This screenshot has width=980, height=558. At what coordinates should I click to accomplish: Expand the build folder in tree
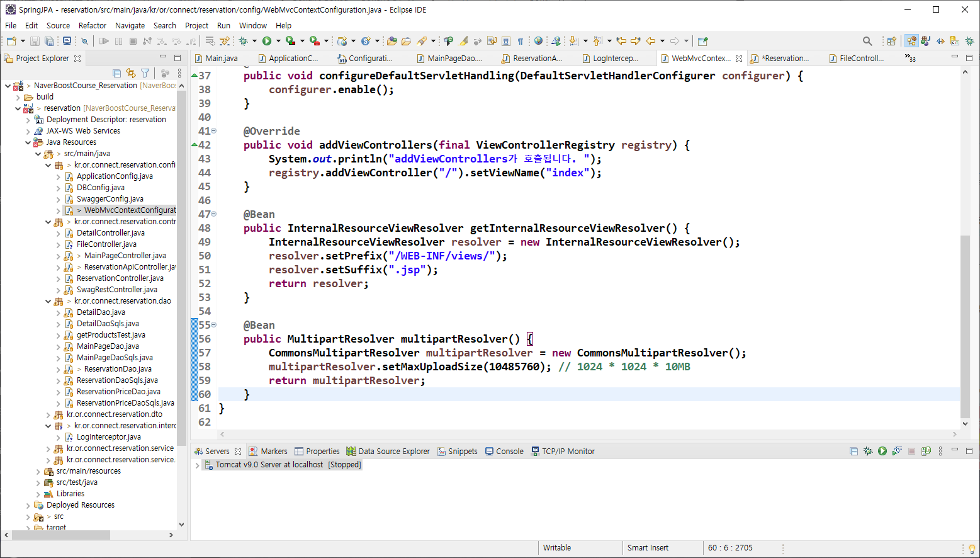coord(18,97)
